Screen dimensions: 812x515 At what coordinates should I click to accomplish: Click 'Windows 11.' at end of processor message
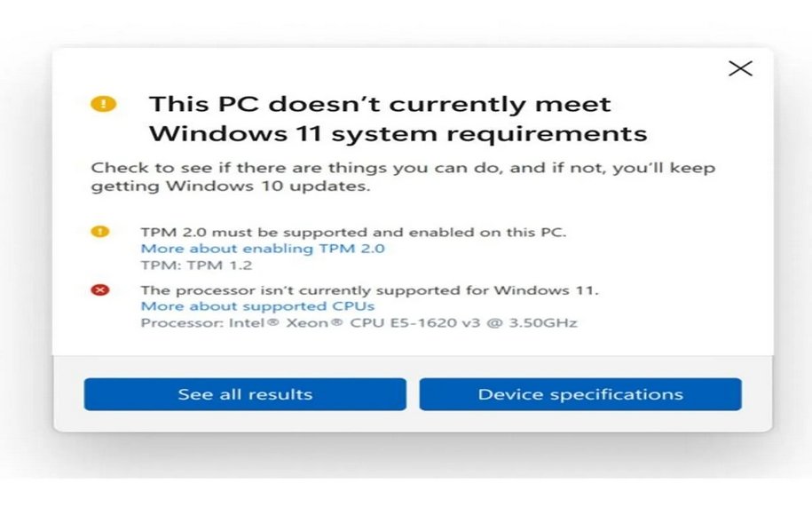click(x=546, y=290)
